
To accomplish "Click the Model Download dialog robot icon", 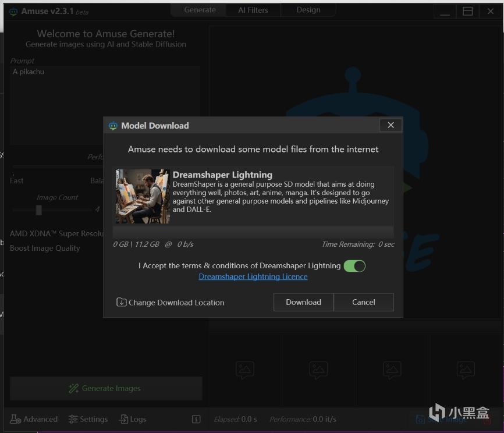I will pyautogui.click(x=113, y=126).
